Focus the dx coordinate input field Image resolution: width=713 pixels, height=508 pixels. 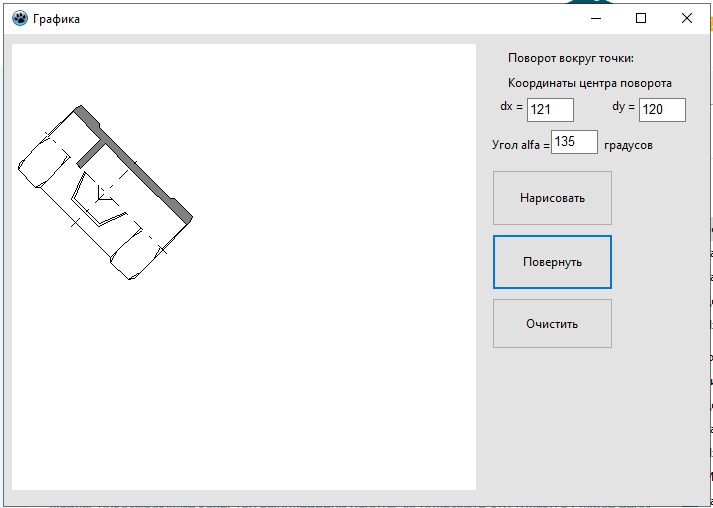(x=550, y=110)
